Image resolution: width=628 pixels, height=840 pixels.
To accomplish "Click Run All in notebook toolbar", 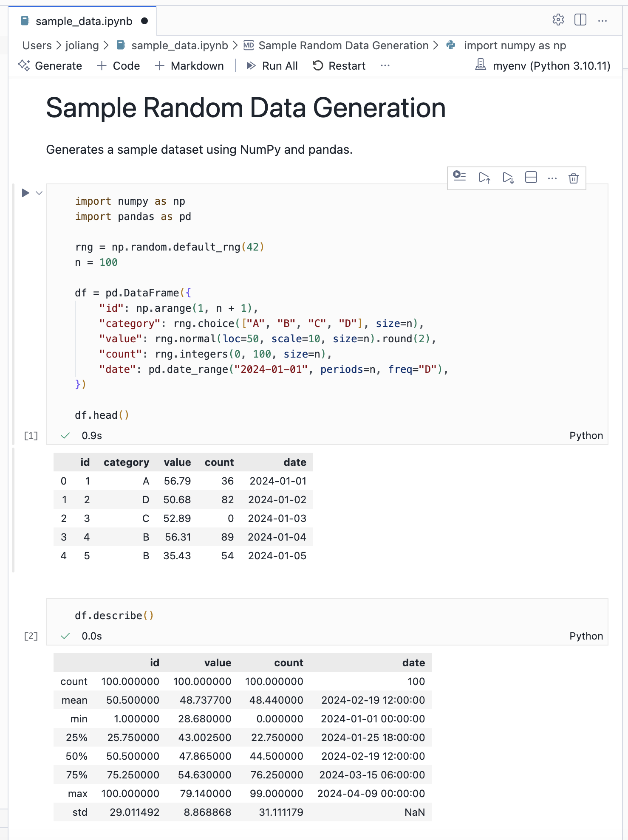I will [272, 66].
